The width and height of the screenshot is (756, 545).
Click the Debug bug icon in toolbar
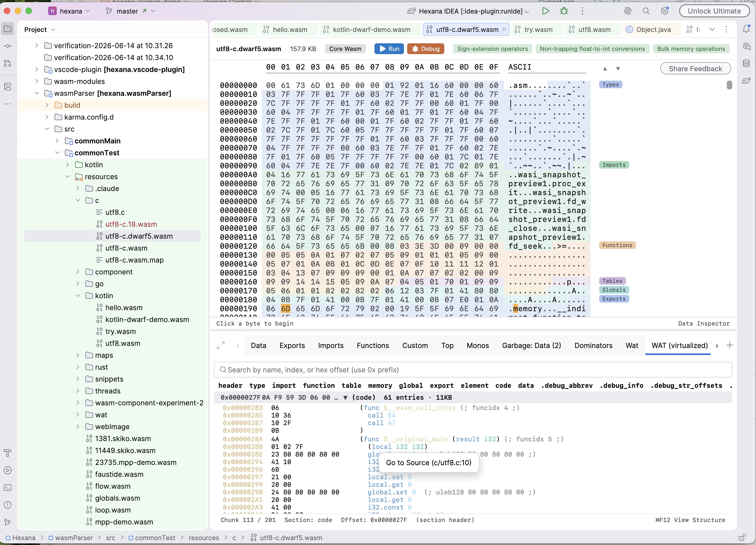(564, 11)
